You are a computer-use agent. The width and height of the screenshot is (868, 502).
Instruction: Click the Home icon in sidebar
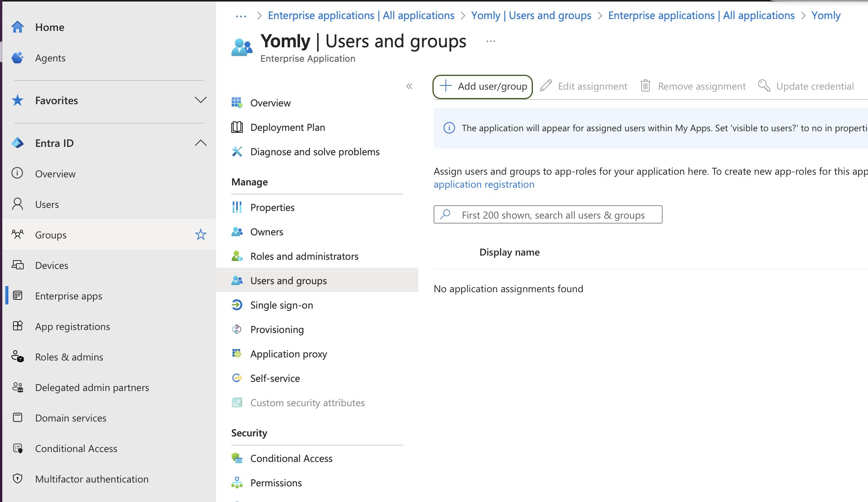(x=18, y=27)
